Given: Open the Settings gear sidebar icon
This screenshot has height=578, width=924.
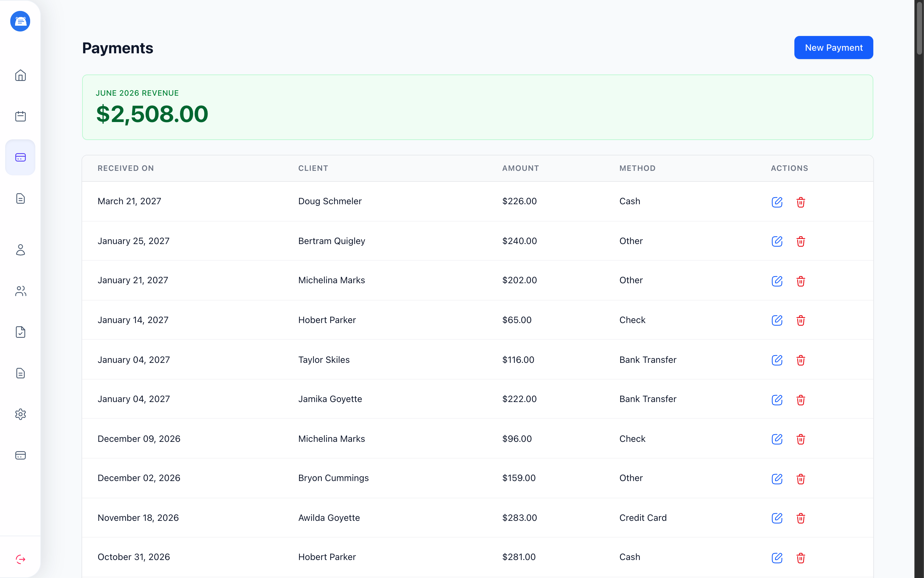Looking at the screenshot, I should click(x=20, y=414).
